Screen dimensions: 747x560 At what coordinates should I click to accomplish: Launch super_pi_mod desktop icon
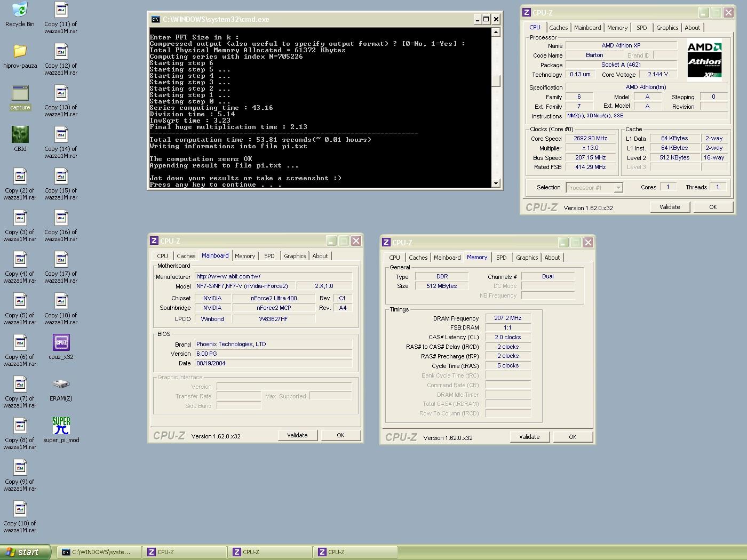point(61,430)
